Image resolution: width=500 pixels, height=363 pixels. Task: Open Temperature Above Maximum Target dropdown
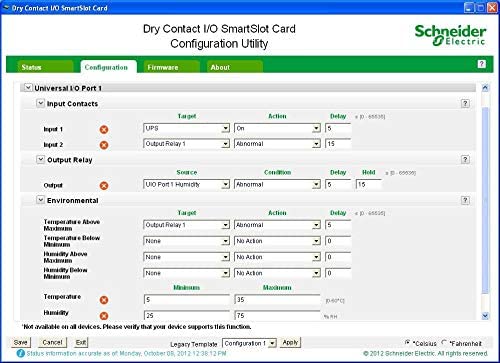coord(187,225)
